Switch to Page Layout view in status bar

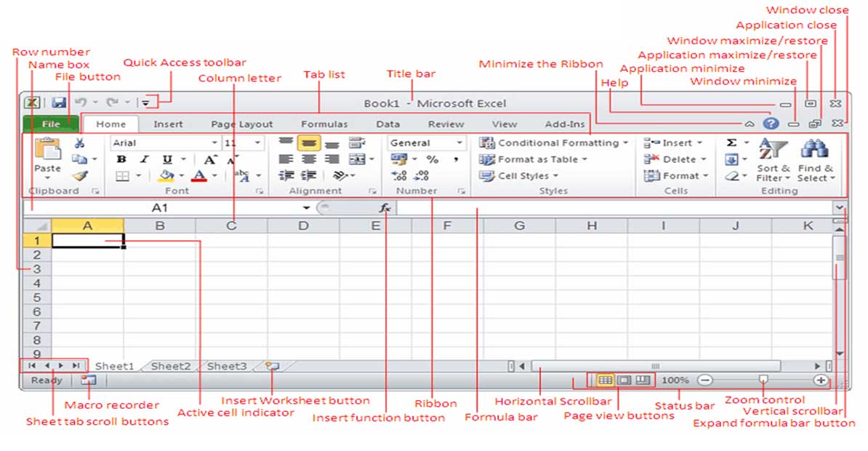coord(624,380)
